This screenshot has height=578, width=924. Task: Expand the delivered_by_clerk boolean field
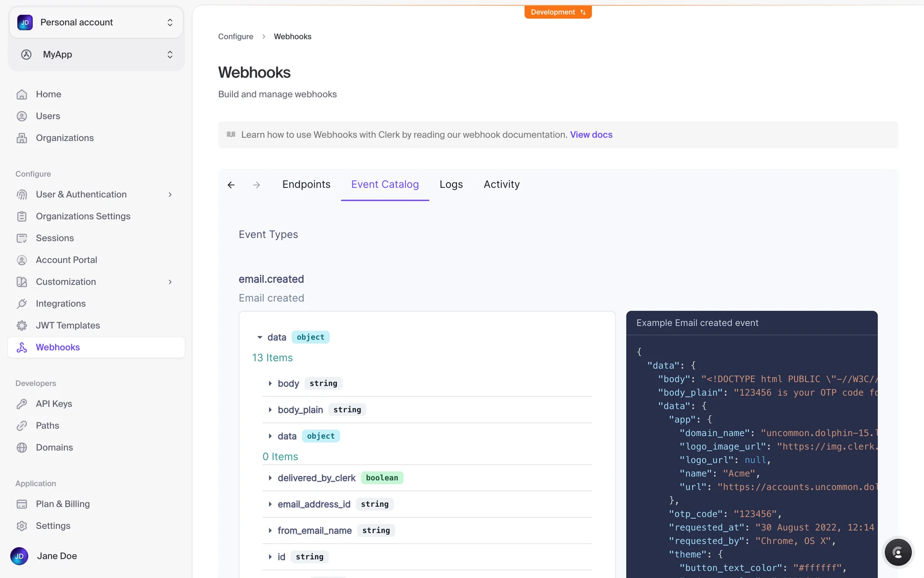[270, 478]
